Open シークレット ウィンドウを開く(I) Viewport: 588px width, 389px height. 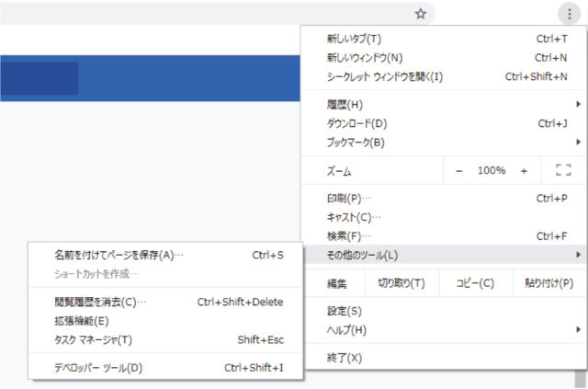tap(444, 76)
